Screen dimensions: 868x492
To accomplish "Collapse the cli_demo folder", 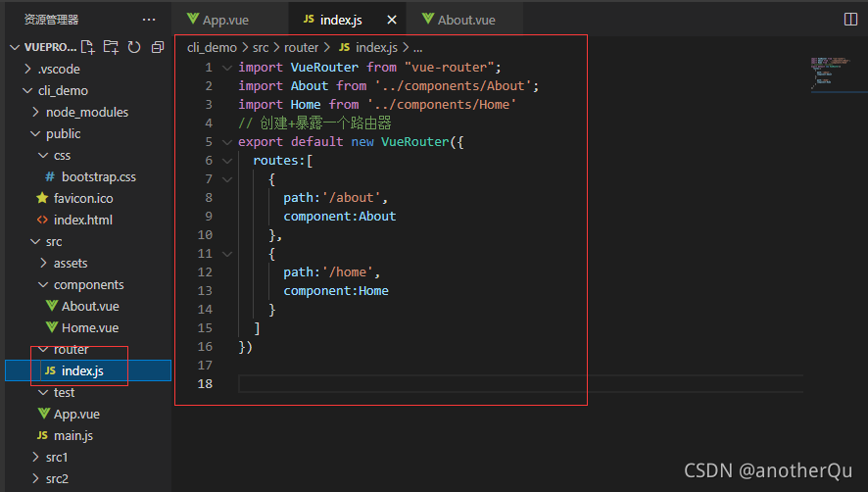I will pyautogui.click(x=27, y=91).
